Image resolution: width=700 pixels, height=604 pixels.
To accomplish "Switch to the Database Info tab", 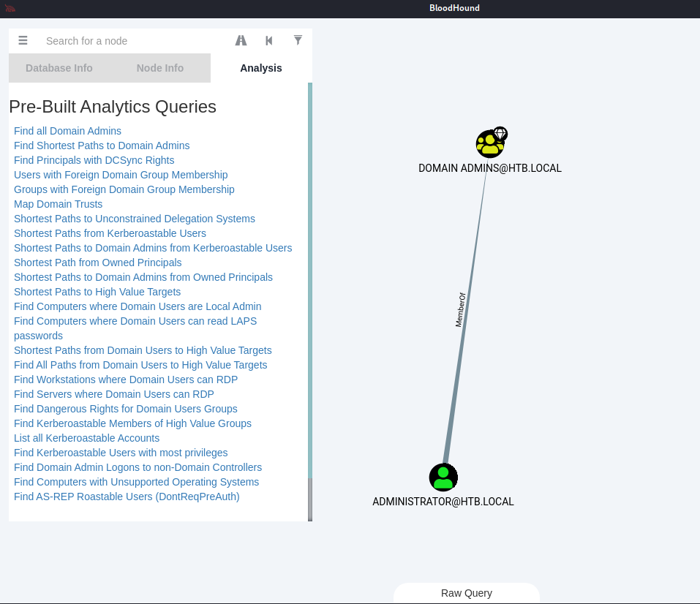I will coord(59,68).
